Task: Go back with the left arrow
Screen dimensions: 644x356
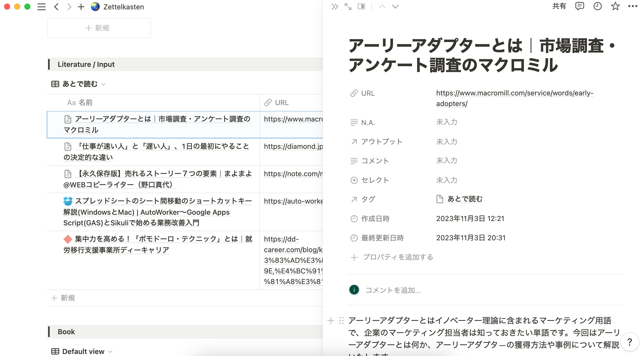Action: [x=56, y=7]
